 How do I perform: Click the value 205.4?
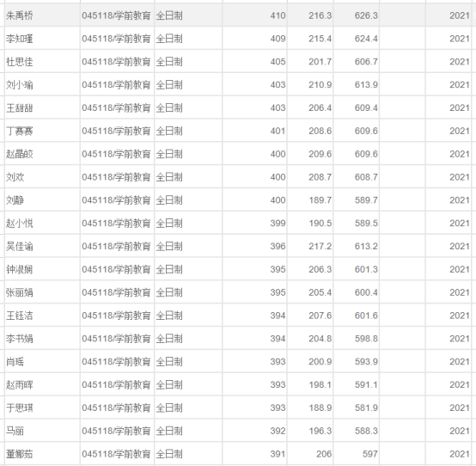(x=320, y=292)
